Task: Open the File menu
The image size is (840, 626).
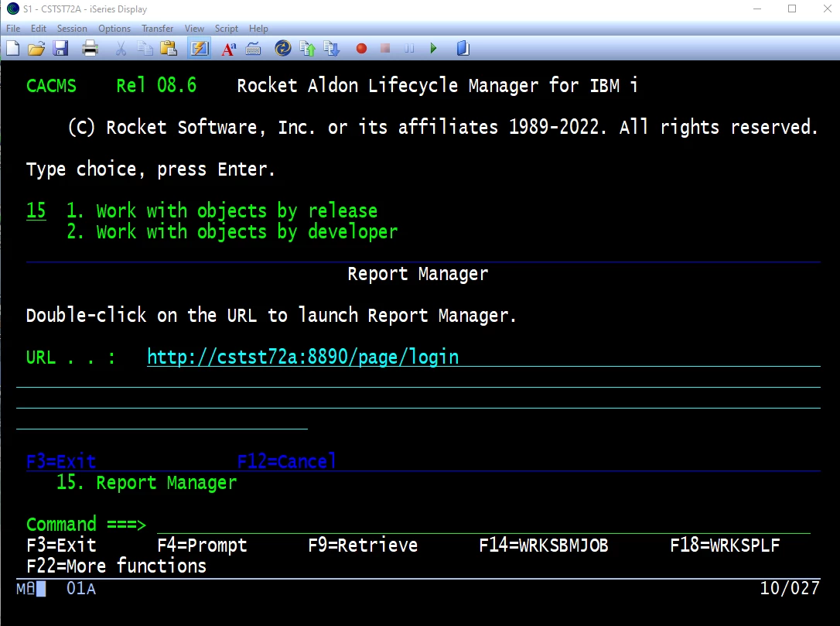Action: click(13, 29)
